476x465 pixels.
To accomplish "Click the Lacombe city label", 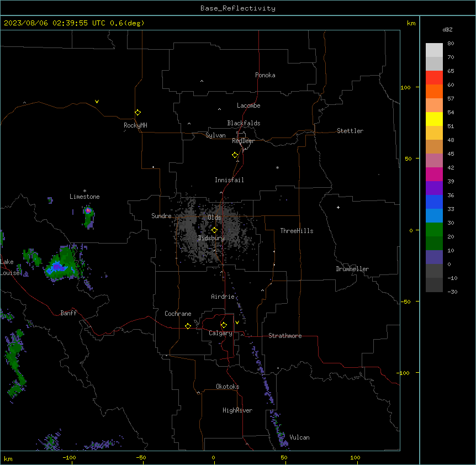I will [x=248, y=105].
